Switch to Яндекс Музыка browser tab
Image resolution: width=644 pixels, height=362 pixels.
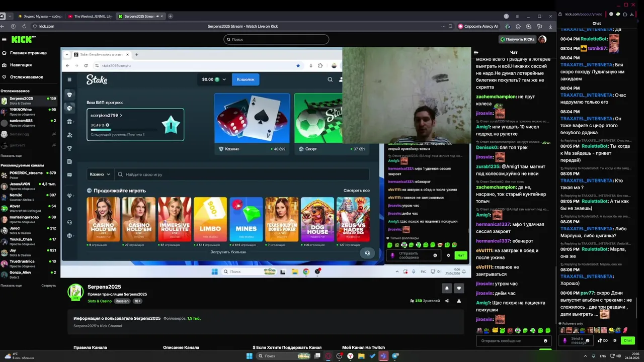click(40, 16)
